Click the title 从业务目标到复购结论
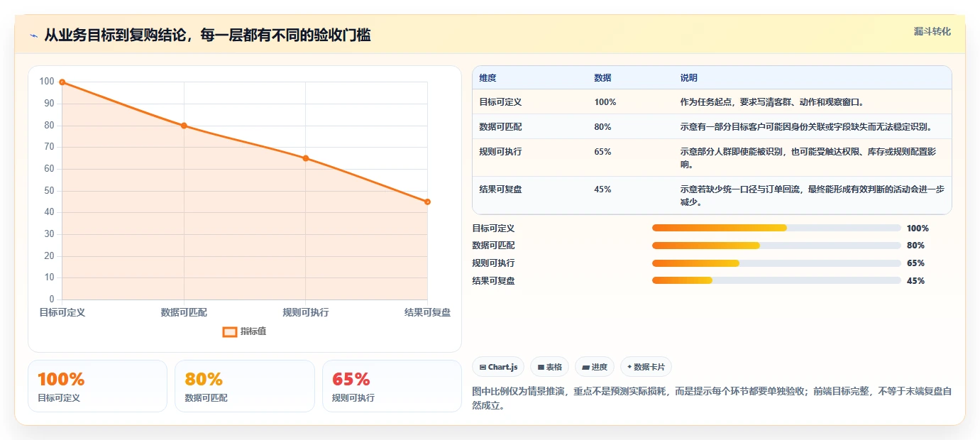The width and height of the screenshot is (980, 440). coord(207,35)
